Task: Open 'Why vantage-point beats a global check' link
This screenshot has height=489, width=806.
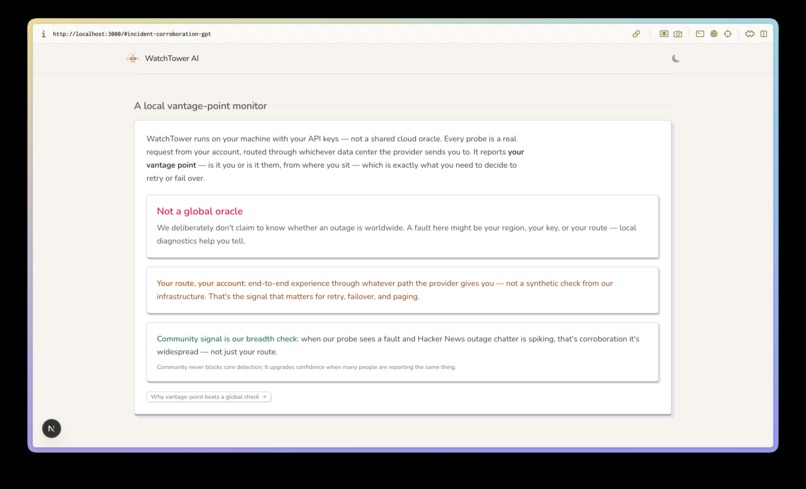Action: [209, 397]
